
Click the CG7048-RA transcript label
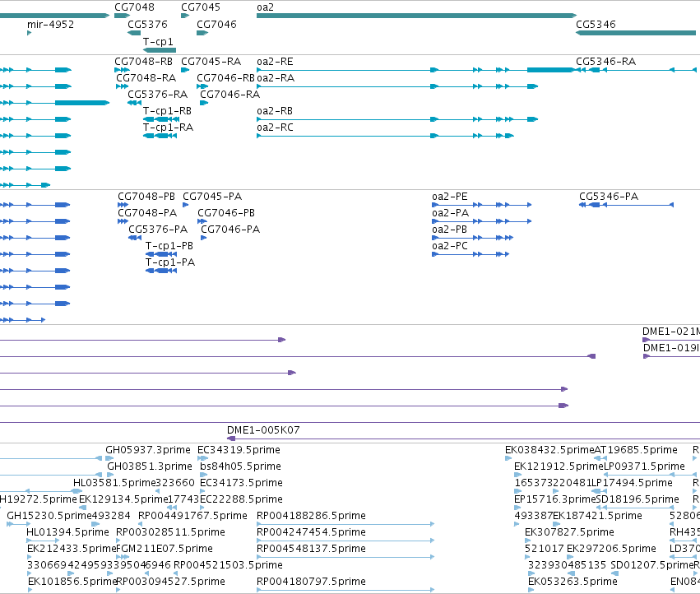[146, 77]
